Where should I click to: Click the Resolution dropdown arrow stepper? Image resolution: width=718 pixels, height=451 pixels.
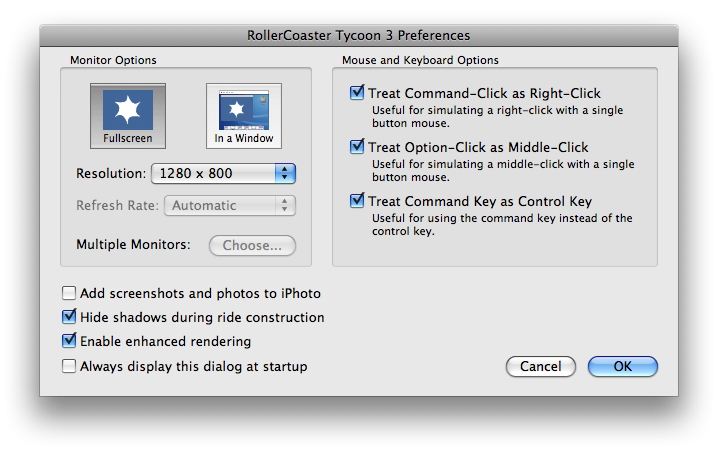(286, 174)
